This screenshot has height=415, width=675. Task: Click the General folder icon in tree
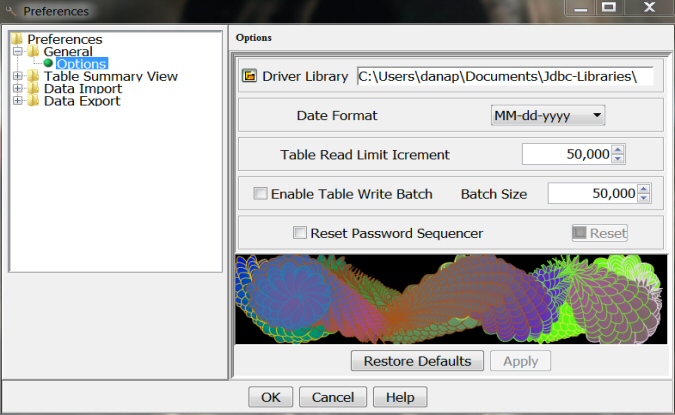[34, 52]
